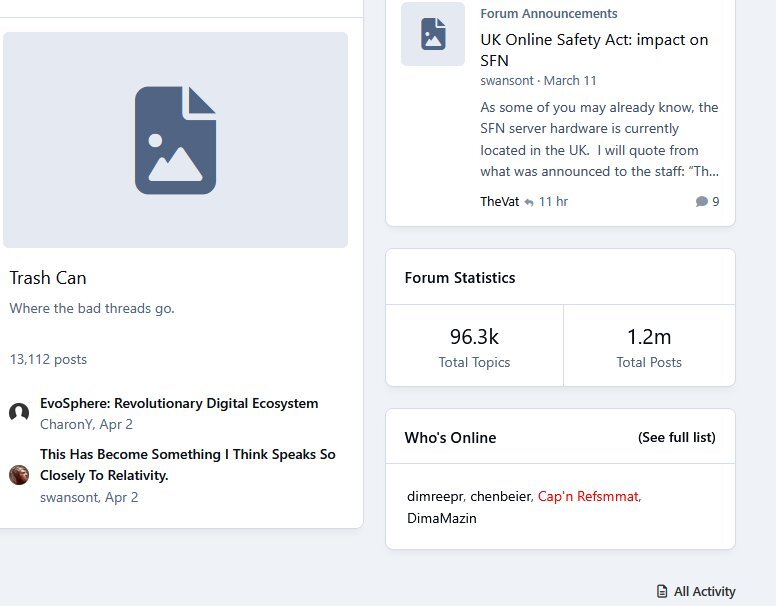776x606 pixels.
Task: Open Cap'n Refsmmat's profile link
Action: (588, 496)
